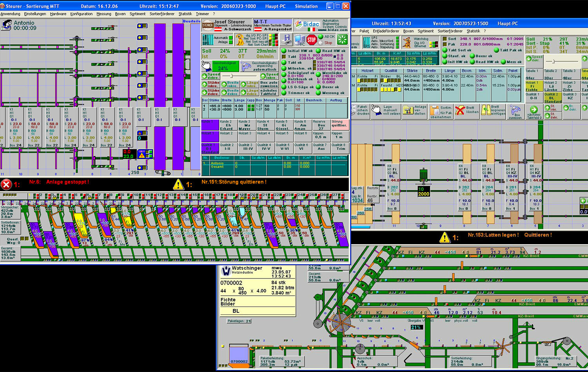Click the PC computer icon
Viewport: 588px width, 372px height.
300,40
